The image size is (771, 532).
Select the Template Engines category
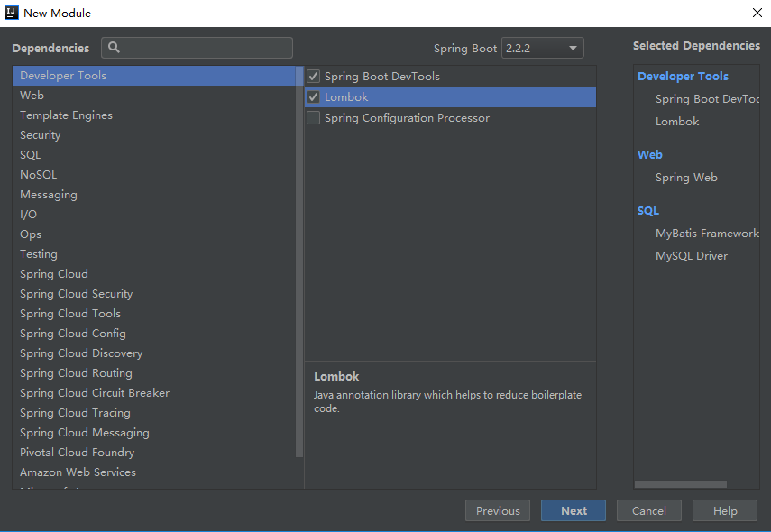point(154,115)
